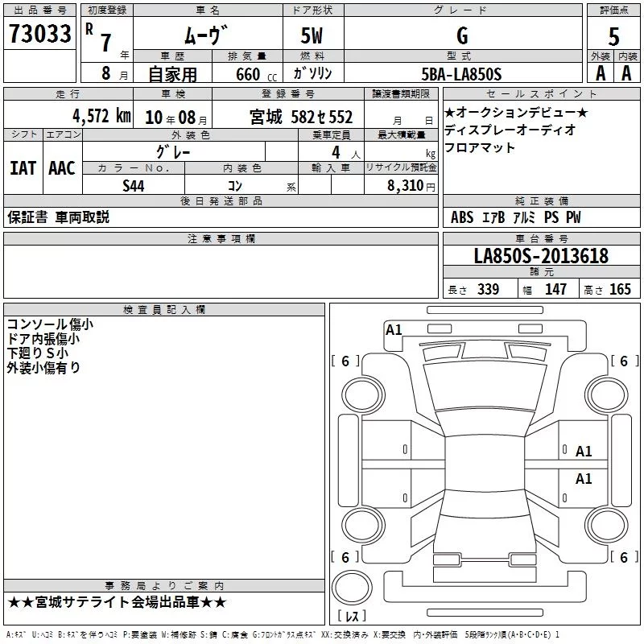Screen dimensions: 644x644
Task: Click model code 5BA-LA850S
Action: (x=462, y=74)
